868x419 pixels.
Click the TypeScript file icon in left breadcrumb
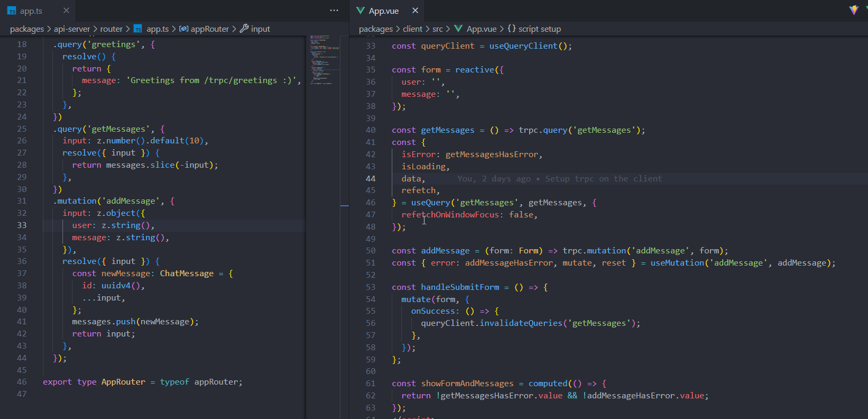[138, 29]
